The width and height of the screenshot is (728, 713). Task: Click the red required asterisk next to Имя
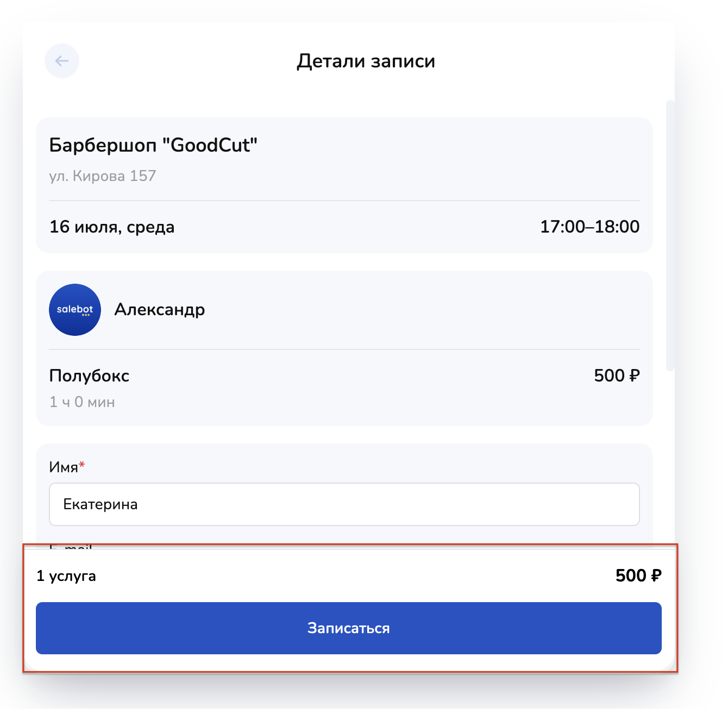[x=82, y=465]
